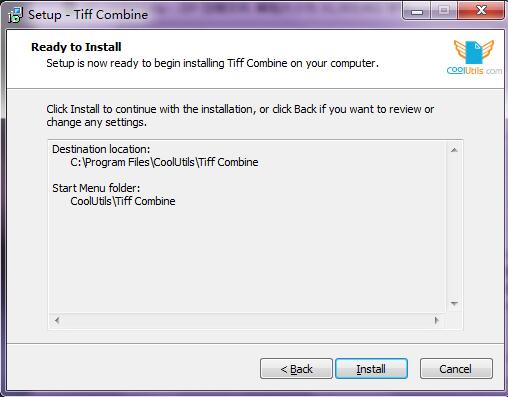Image resolution: width=508 pixels, height=397 pixels.
Task: Minimize the Setup window
Action: [x=417, y=11]
